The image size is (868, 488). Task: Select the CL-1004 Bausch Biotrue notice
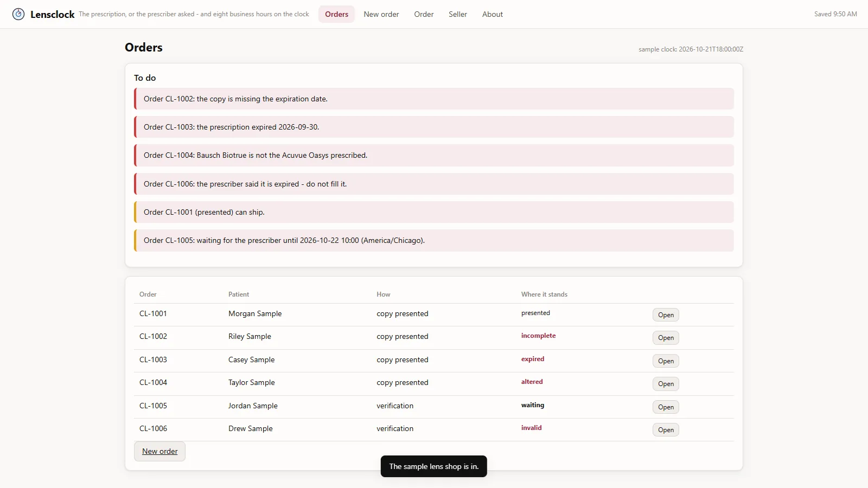point(434,155)
